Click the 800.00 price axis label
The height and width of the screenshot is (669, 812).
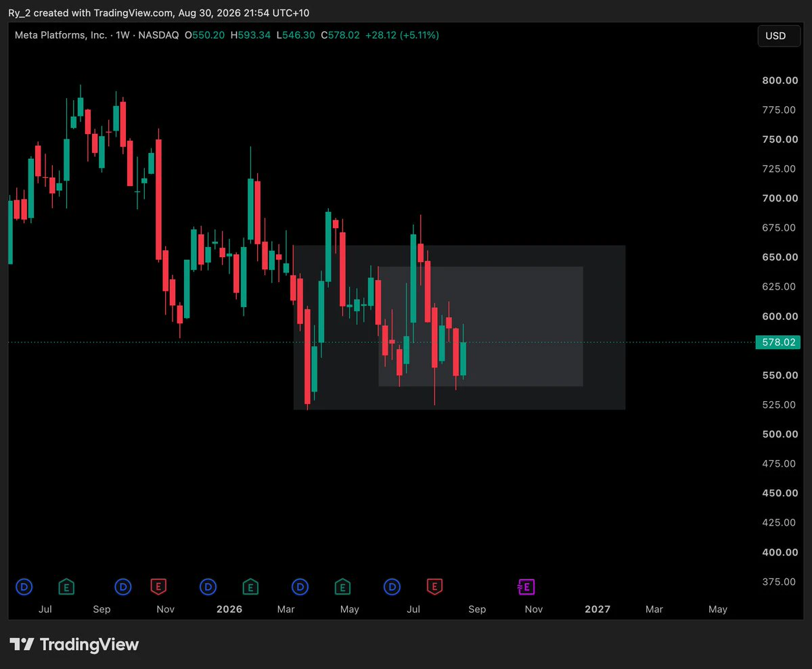pos(780,80)
